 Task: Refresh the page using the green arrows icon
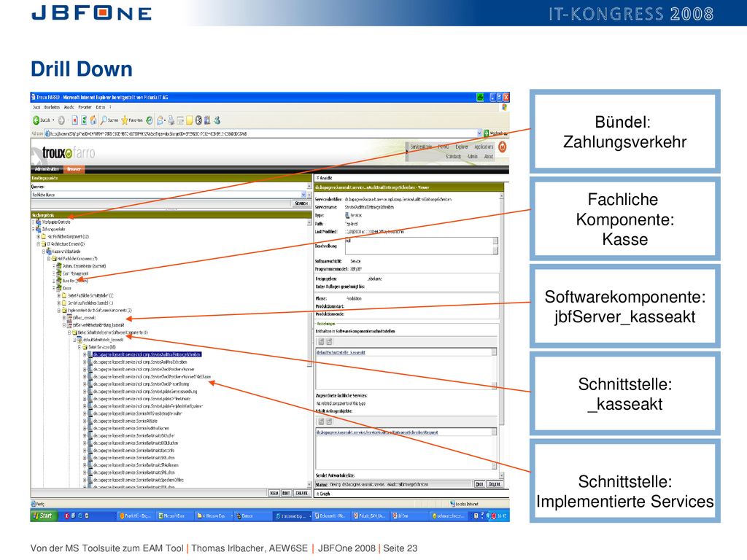pyautogui.click(x=84, y=120)
